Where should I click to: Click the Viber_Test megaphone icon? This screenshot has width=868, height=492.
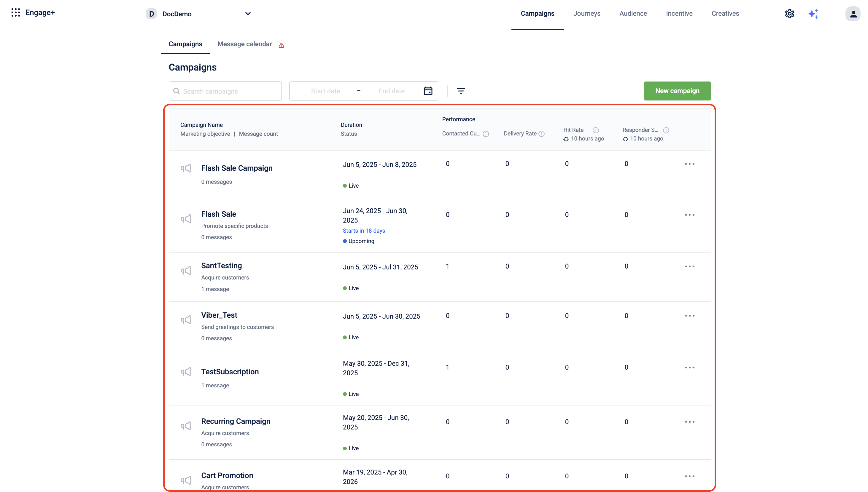pos(186,320)
